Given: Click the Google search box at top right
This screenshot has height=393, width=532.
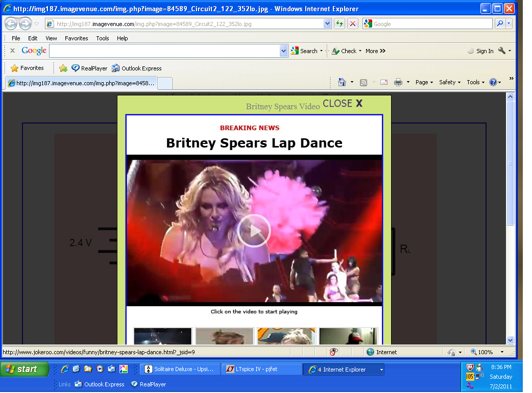Looking at the screenshot, I should point(427,24).
